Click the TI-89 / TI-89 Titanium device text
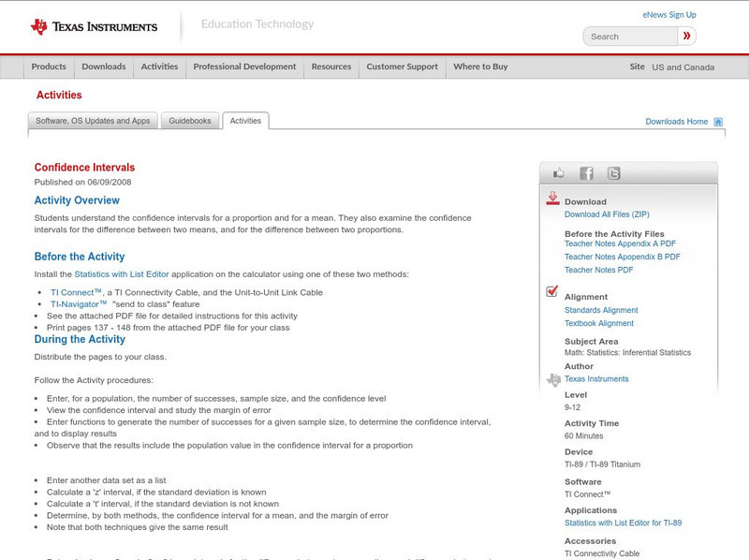Image resolution: width=749 pixels, height=560 pixels. (602, 464)
